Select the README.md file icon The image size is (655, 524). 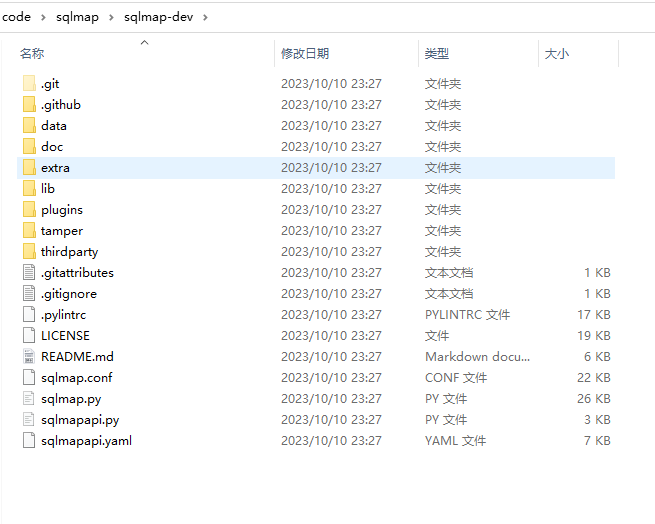pos(29,357)
